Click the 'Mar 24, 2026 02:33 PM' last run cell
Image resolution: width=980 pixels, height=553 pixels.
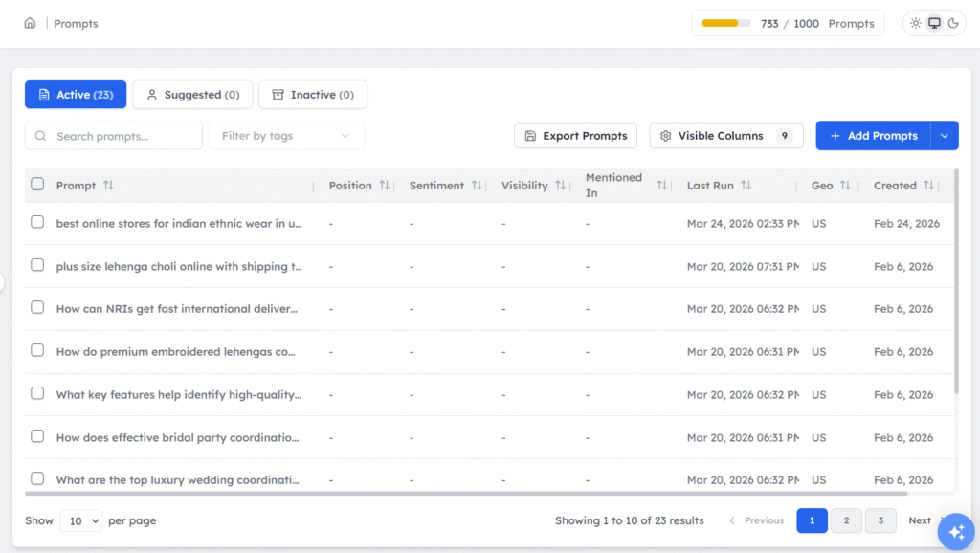(743, 224)
